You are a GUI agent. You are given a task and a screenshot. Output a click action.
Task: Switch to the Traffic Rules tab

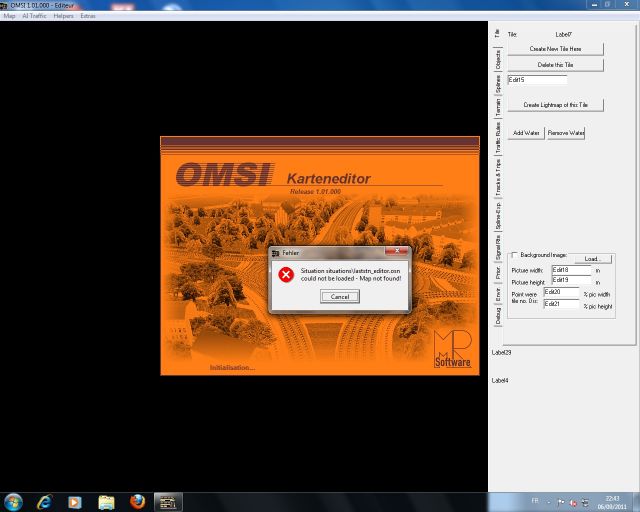click(x=498, y=138)
